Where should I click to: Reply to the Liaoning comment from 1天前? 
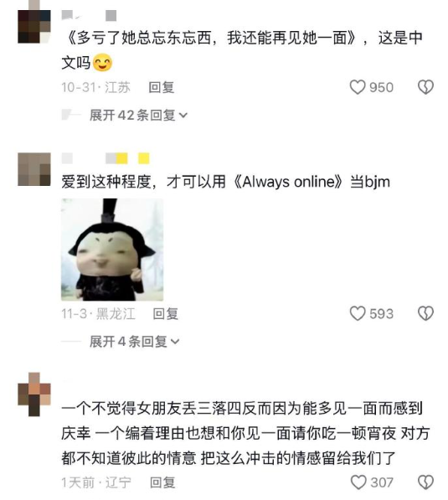click(x=162, y=482)
